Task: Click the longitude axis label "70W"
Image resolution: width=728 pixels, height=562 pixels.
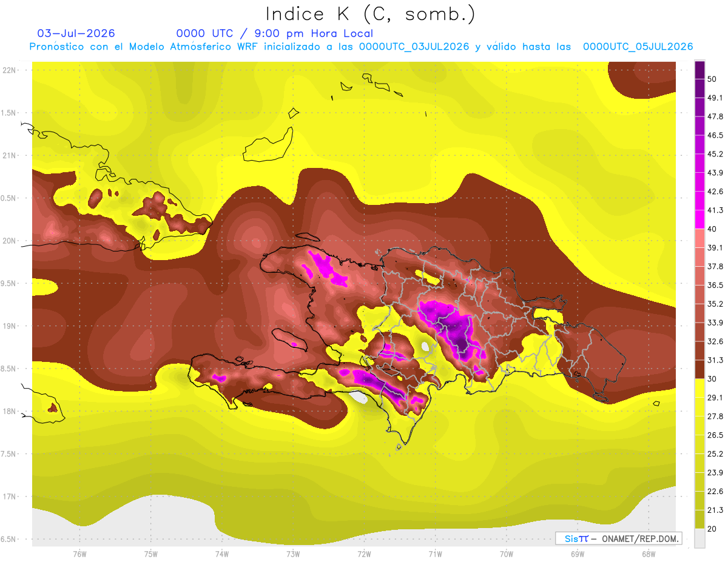Action: point(506,554)
